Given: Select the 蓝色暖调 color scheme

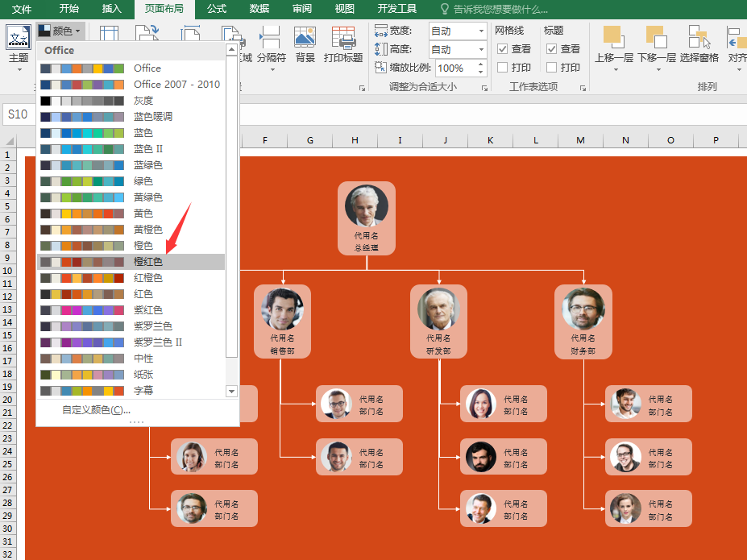Looking at the screenshot, I should point(131,116).
